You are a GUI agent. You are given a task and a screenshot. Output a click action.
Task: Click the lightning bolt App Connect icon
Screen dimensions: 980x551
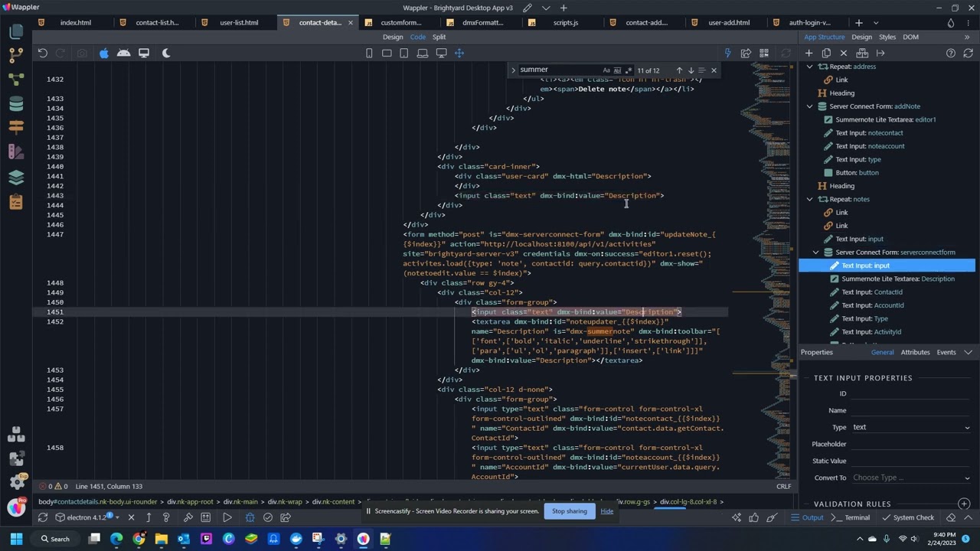click(727, 53)
